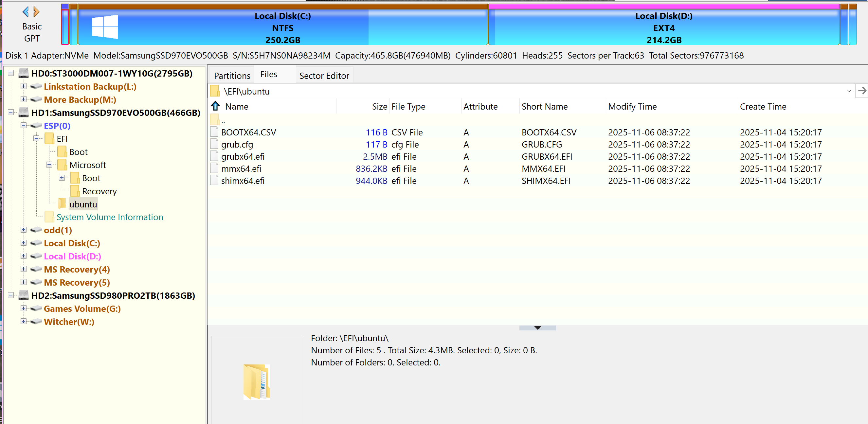This screenshot has height=424, width=868.
Task: Select the Local Disk(C:) drive icon
Action: [x=36, y=243]
